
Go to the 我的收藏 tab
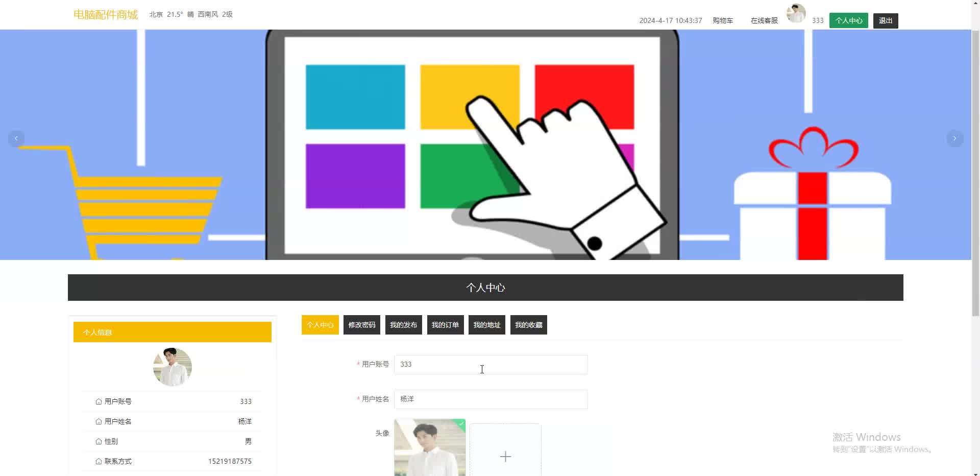[529, 325]
